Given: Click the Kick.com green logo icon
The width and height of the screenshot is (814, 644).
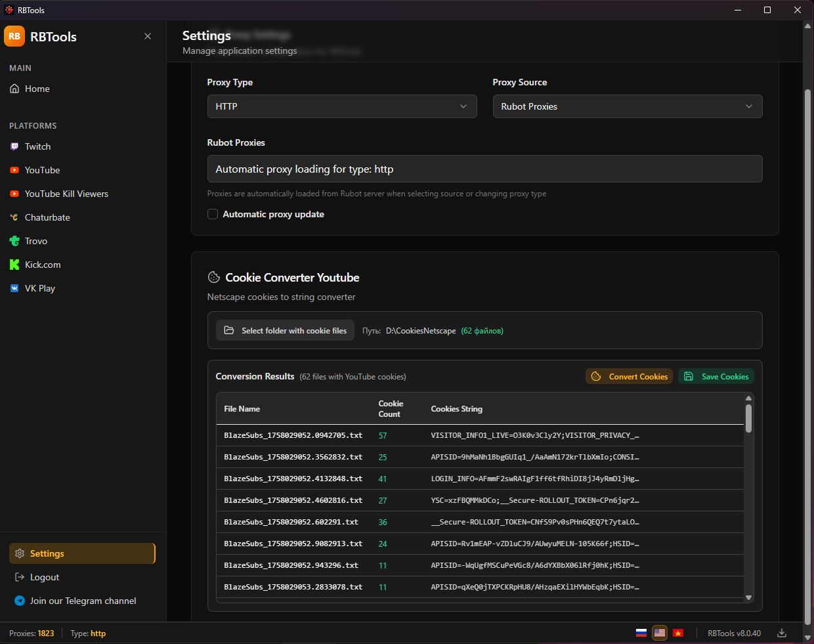Looking at the screenshot, I should 14,265.
